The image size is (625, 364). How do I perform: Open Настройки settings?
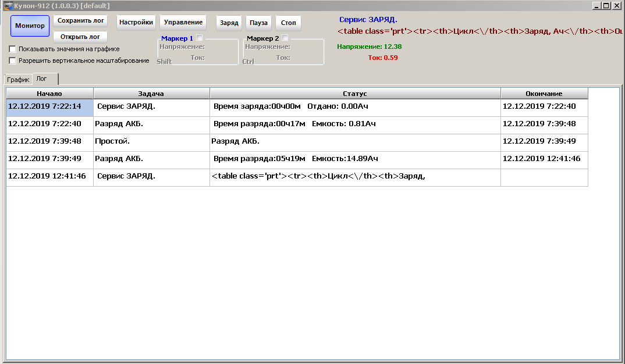pos(136,23)
